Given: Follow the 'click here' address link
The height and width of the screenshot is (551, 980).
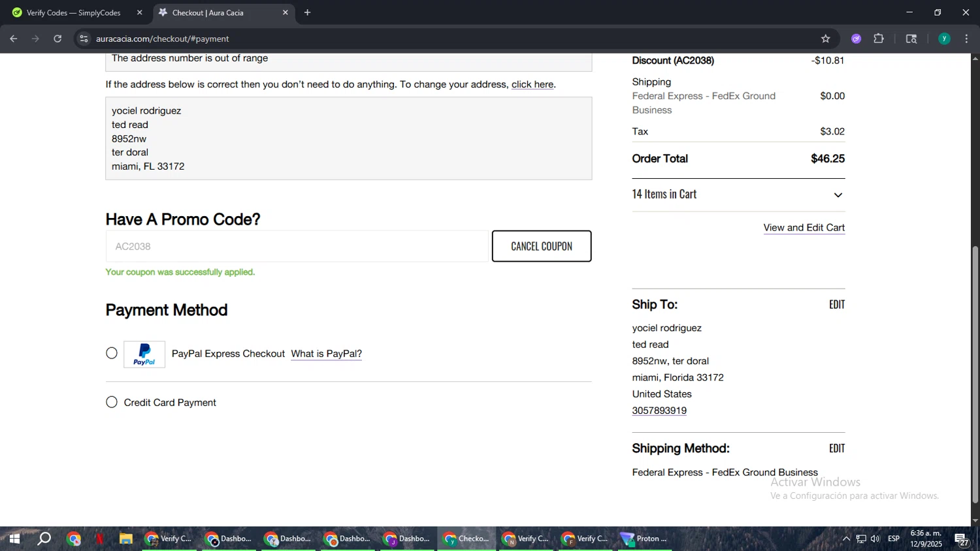Looking at the screenshot, I should coord(532,84).
